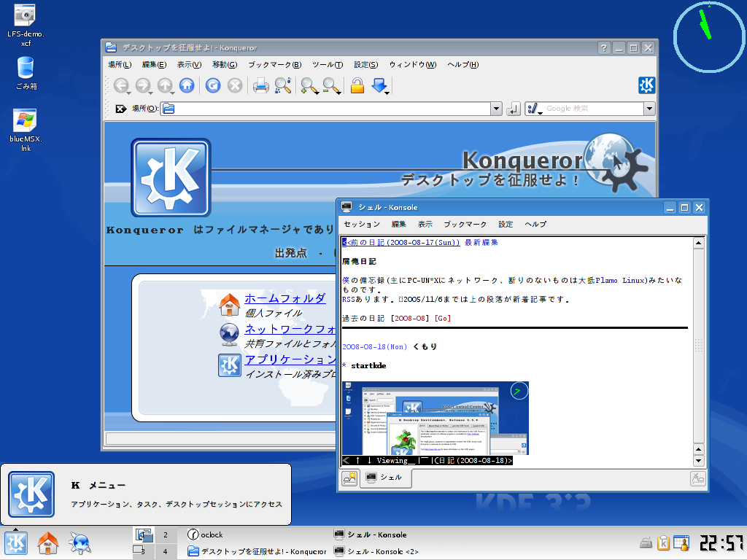The width and height of the screenshot is (747, 560).
Task: Select the シェル tab in Konsole
Action: 385,478
